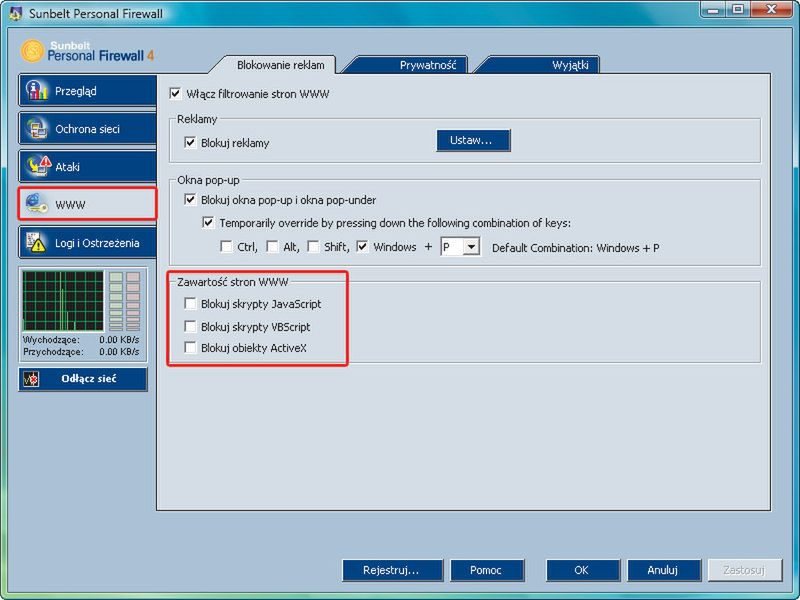Open Pomoc help button
The width and height of the screenshot is (800, 600).
click(x=486, y=570)
